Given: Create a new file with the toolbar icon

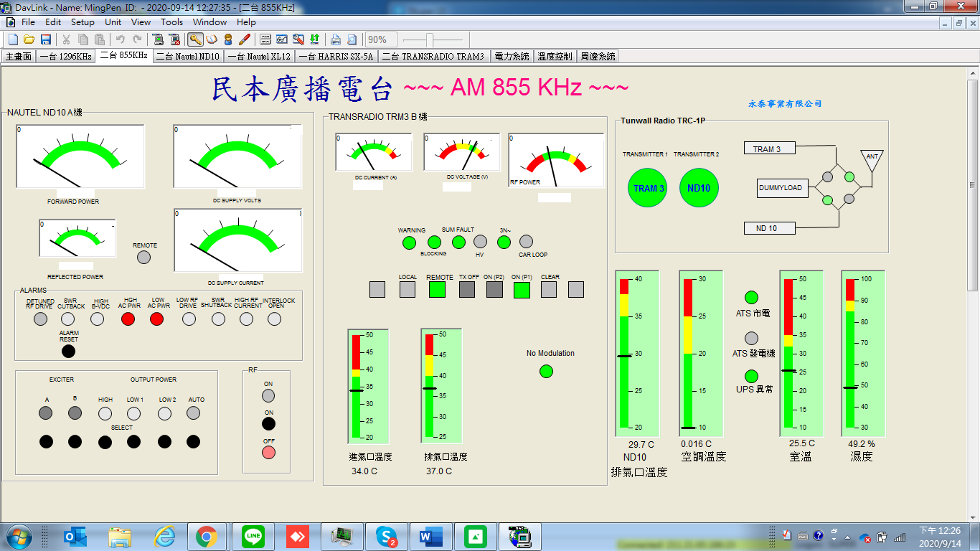Looking at the screenshot, I should pyautogui.click(x=13, y=39).
